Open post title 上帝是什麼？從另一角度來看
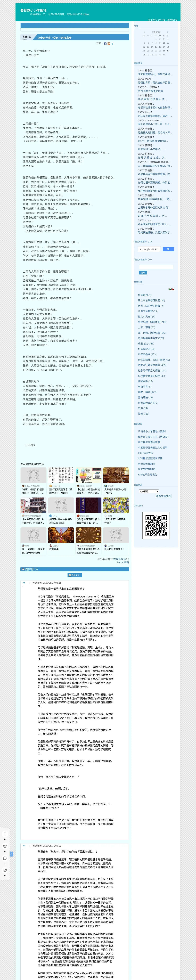The height and width of the screenshot is (980, 196). (54, 38)
